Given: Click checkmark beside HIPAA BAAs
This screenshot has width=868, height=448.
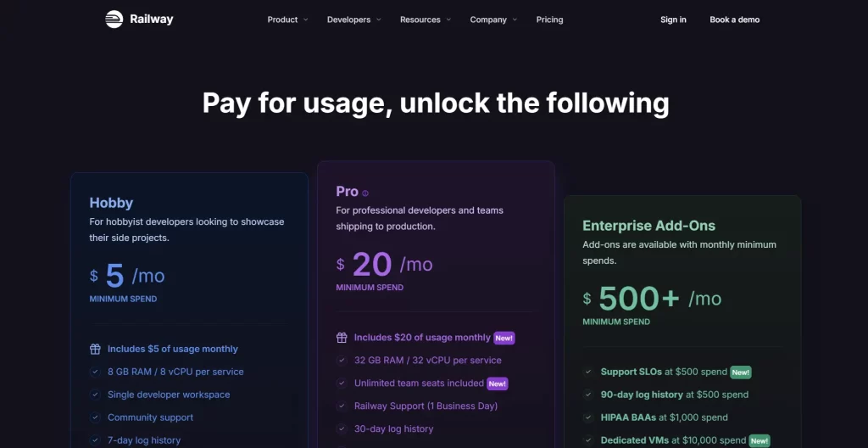Looking at the screenshot, I should (x=588, y=417).
